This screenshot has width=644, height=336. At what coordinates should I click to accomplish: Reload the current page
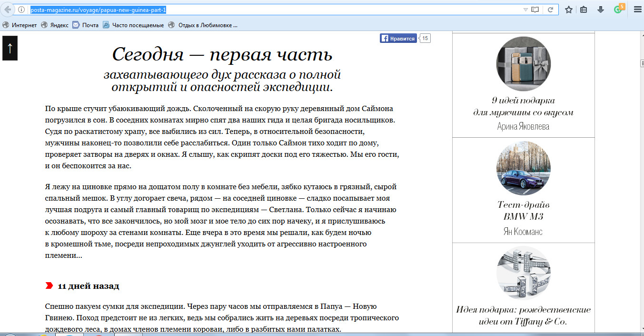550,10
